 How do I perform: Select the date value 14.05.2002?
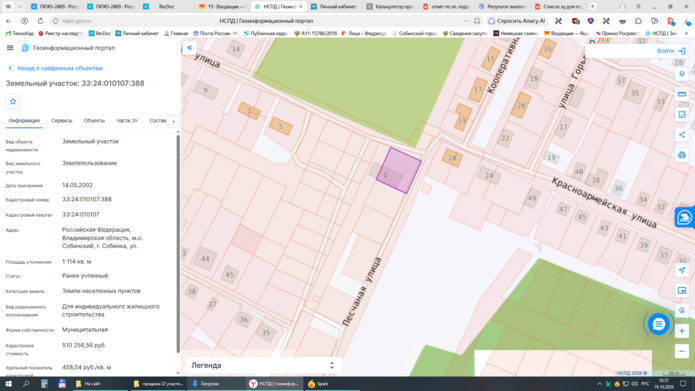tap(78, 185)
